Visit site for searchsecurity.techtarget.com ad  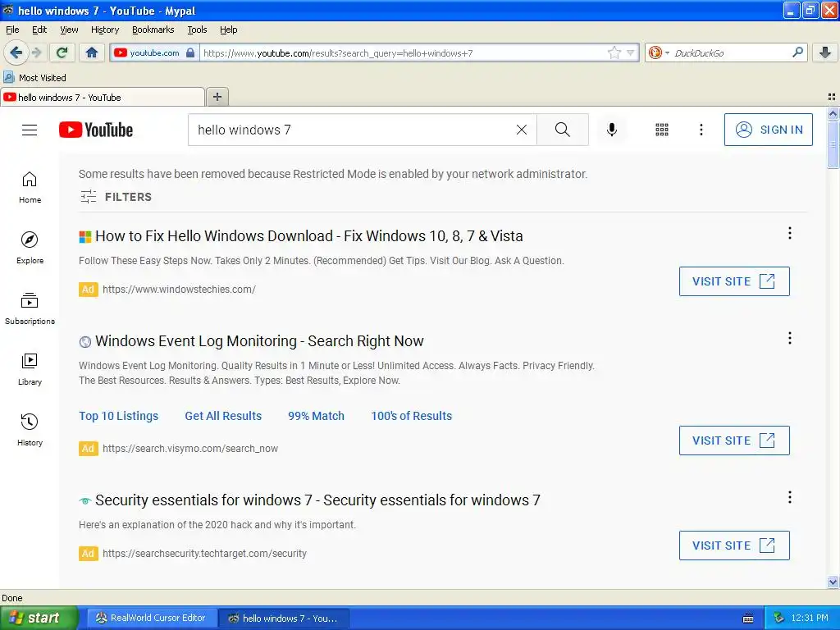pyautogui.click(x=734, y=546)
